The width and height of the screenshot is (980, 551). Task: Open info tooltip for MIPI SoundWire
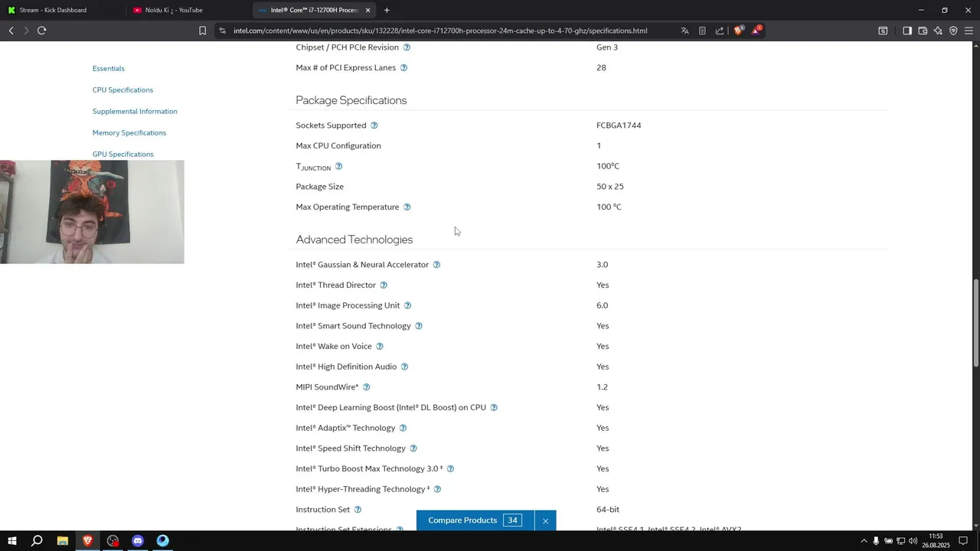[366, 387]
